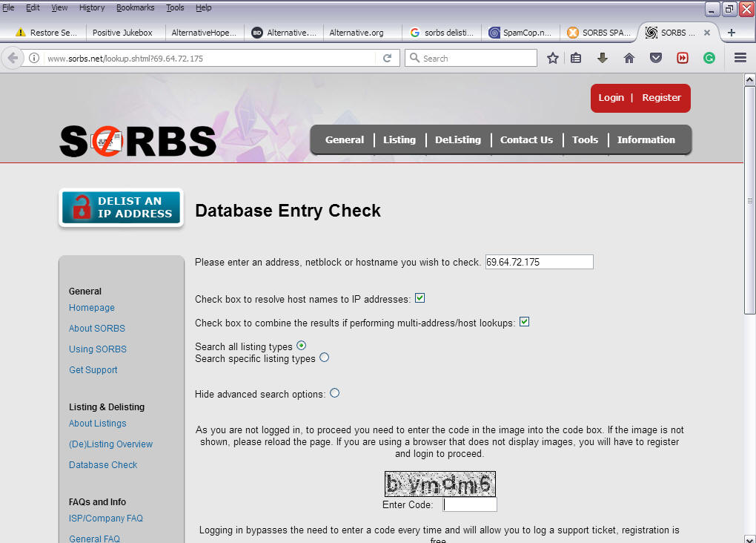
Task: Open the About Listings sidebar link
Action: (x=97, y=424)
